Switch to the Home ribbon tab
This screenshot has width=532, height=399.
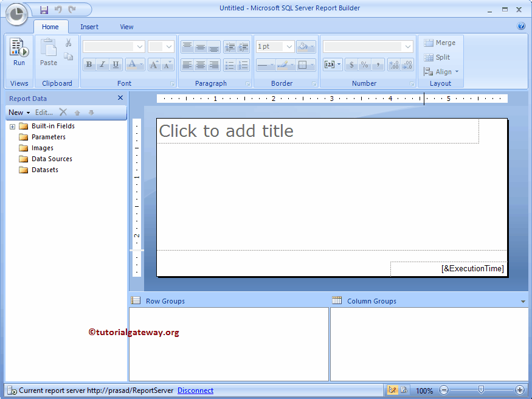(x=50, y=27)
